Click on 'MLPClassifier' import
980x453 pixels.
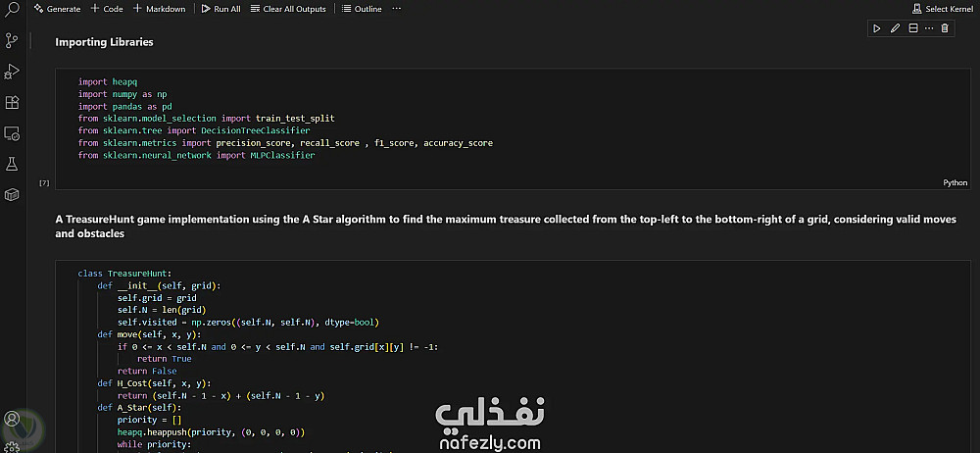coord(282,155)
